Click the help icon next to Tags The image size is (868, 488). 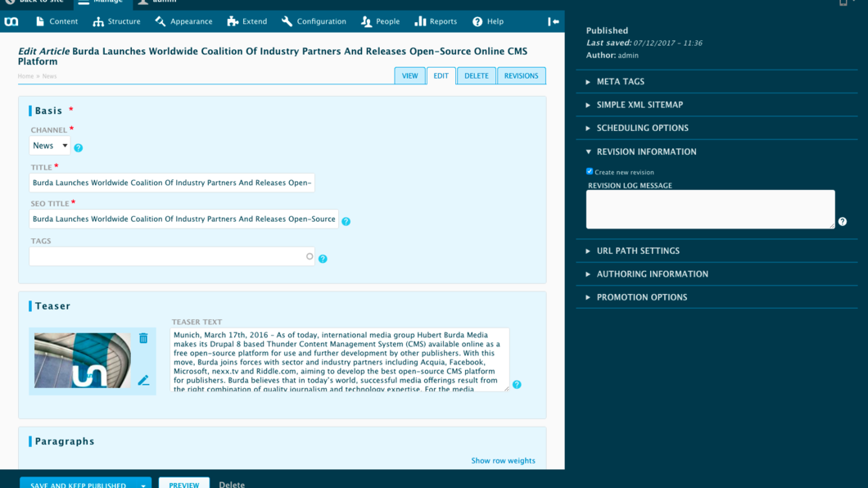323,259
